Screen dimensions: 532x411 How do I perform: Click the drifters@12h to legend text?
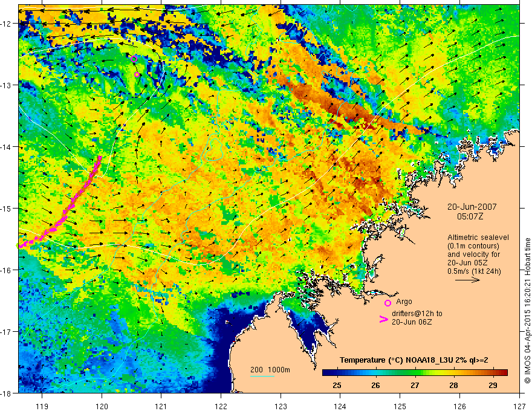tap(417, 314)
